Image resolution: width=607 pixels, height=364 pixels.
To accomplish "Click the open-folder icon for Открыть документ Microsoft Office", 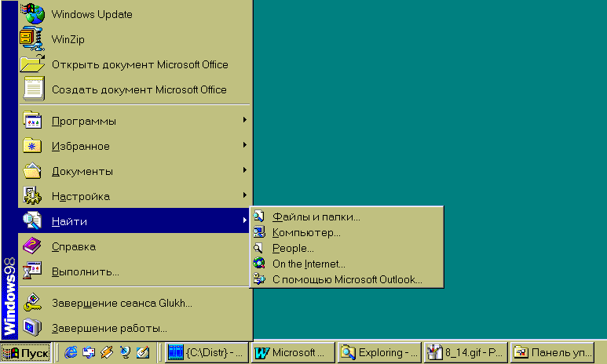I will [32, 64].
